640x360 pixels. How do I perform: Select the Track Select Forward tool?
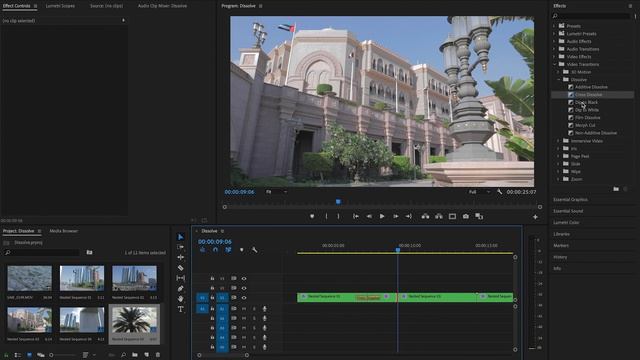coord(180,247)
